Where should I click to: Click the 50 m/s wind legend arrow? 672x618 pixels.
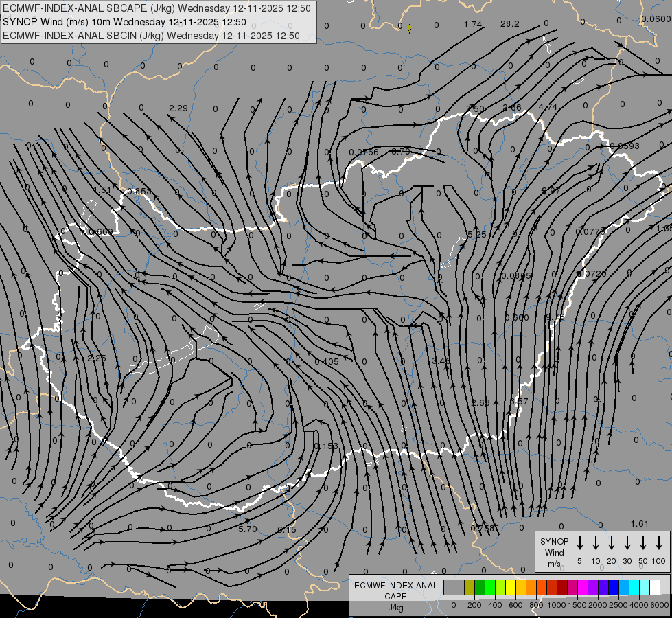(x=643, y=543)
